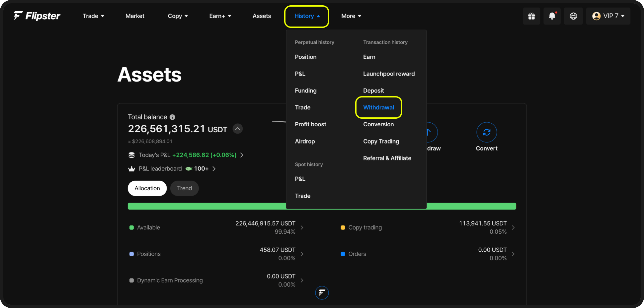644x308 pixels.
Task: Click the green allocation bar
Action: (x=322, y=206)
